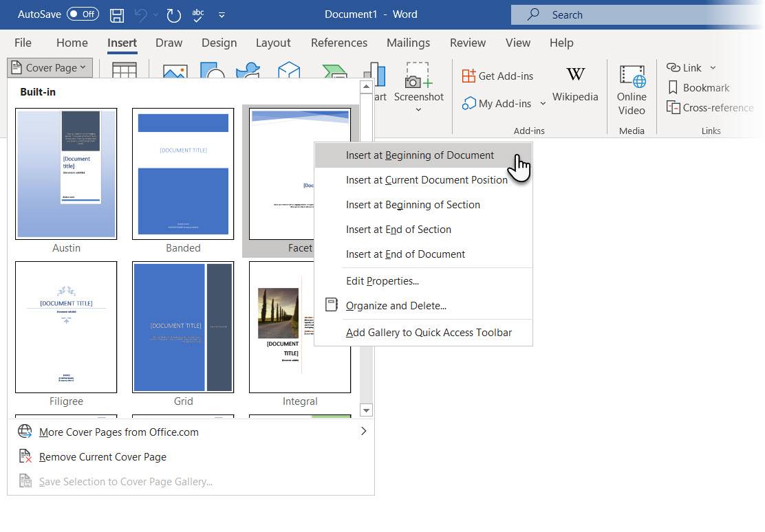
Task: Open the Customize Quick Access Toolbar arrow
Action: tap(222, 14)
